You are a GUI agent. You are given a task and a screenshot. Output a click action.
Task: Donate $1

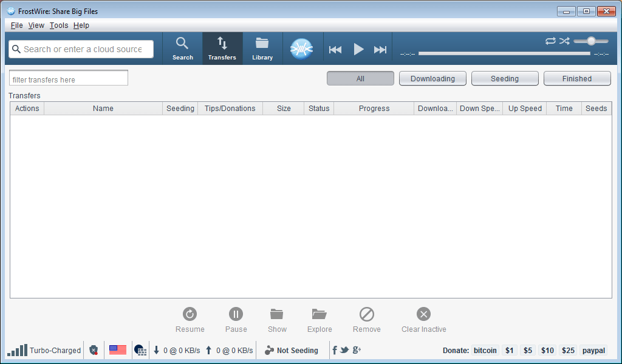click(x=510, y=350)
